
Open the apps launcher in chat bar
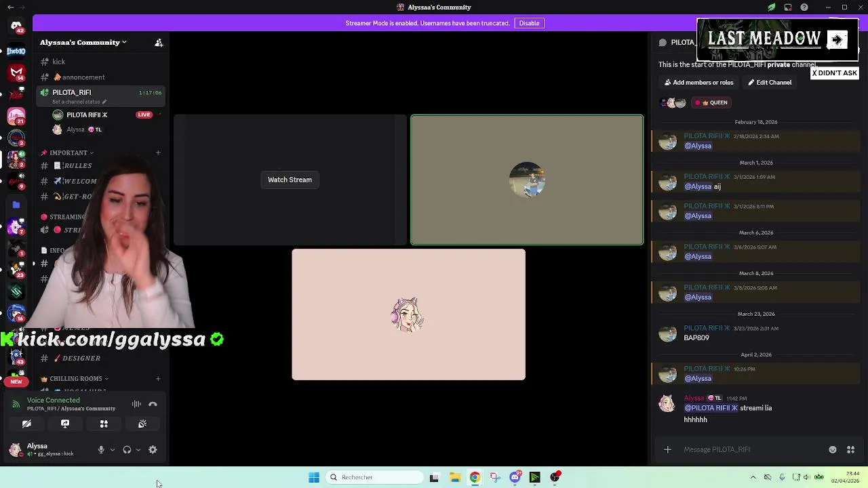[850, 449]
